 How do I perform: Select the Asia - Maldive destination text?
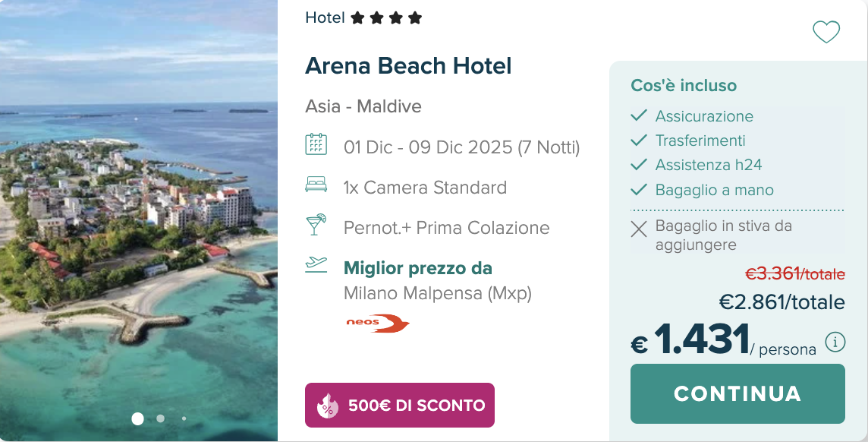click(363, 106)
